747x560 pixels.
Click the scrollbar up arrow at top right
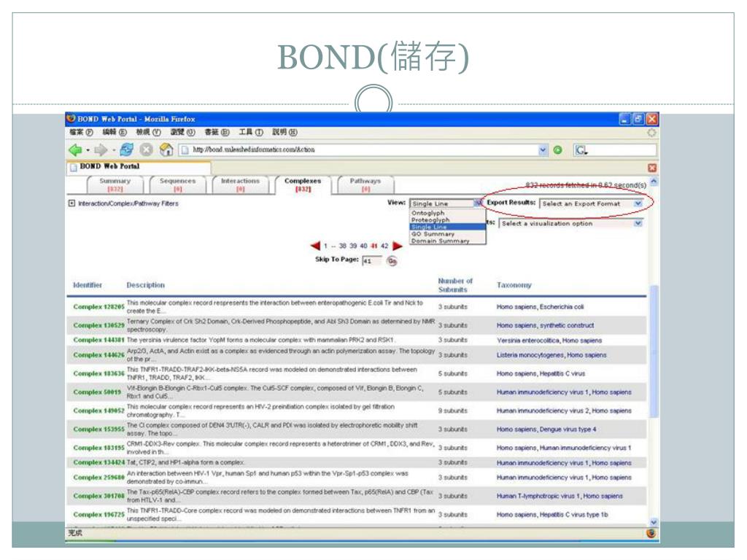(654, 182)
